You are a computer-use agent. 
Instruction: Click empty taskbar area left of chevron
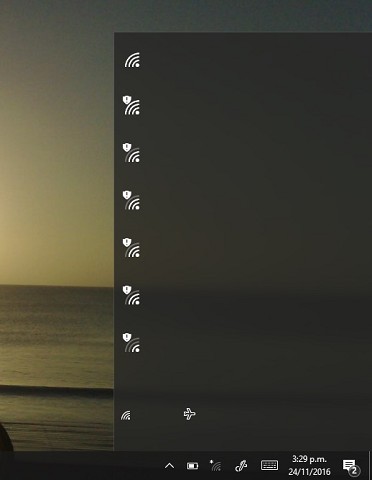point(80,466)
